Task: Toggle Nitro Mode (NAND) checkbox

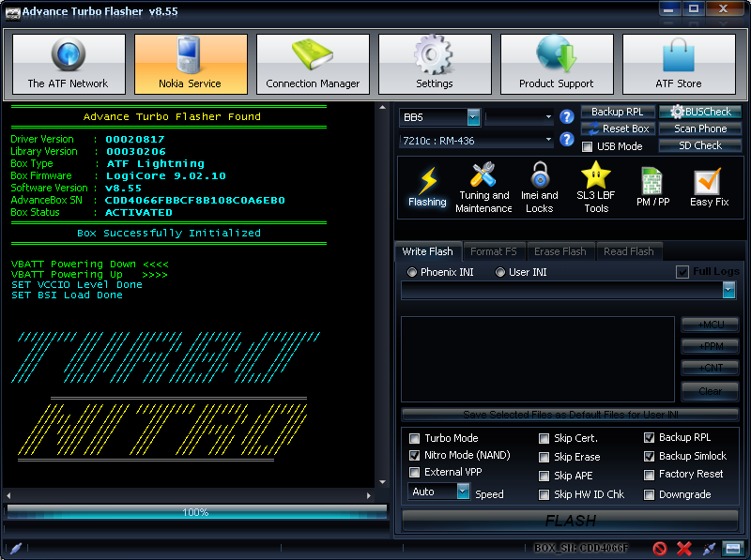Action: [x=414, y=455]
